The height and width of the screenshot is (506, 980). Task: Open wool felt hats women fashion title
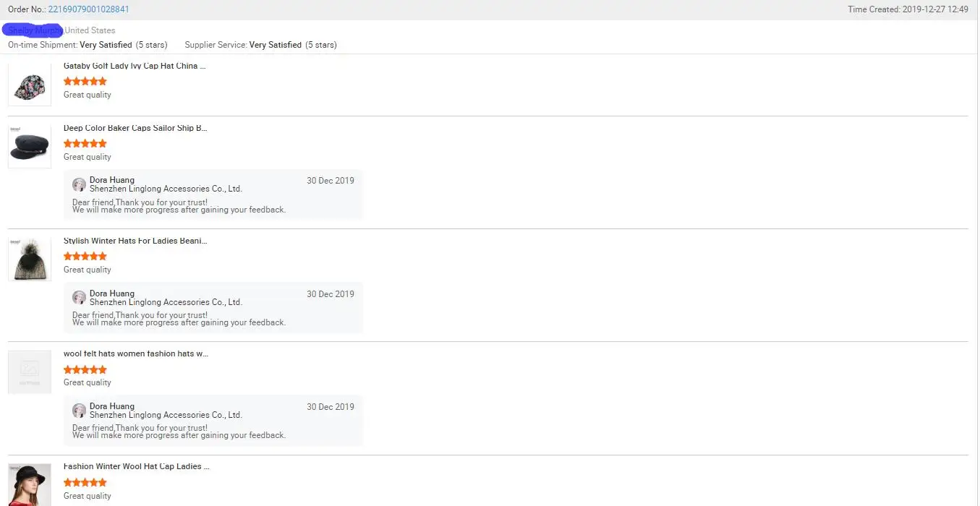click(136, 353)
